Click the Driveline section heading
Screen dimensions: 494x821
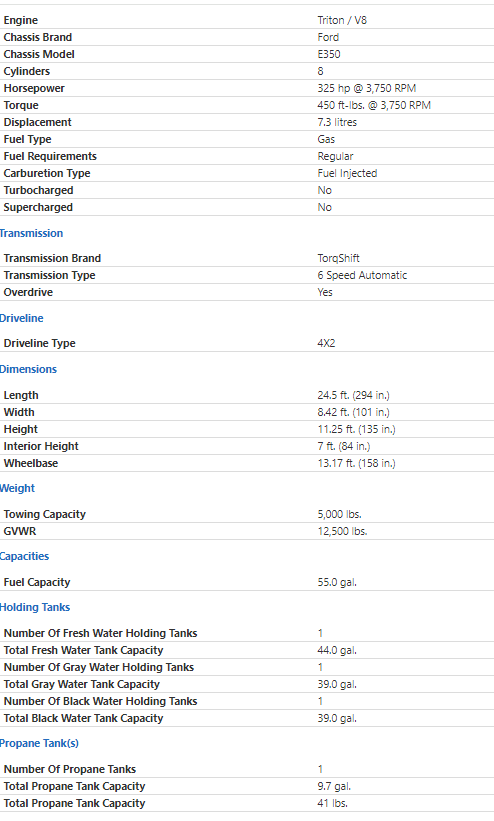(x=21, y=318)
